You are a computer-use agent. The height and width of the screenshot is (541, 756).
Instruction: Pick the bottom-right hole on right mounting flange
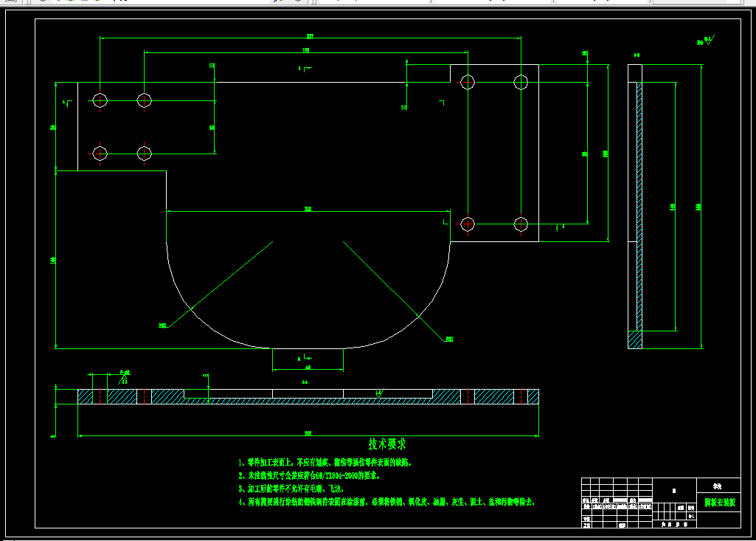click(x=521, y=224)
